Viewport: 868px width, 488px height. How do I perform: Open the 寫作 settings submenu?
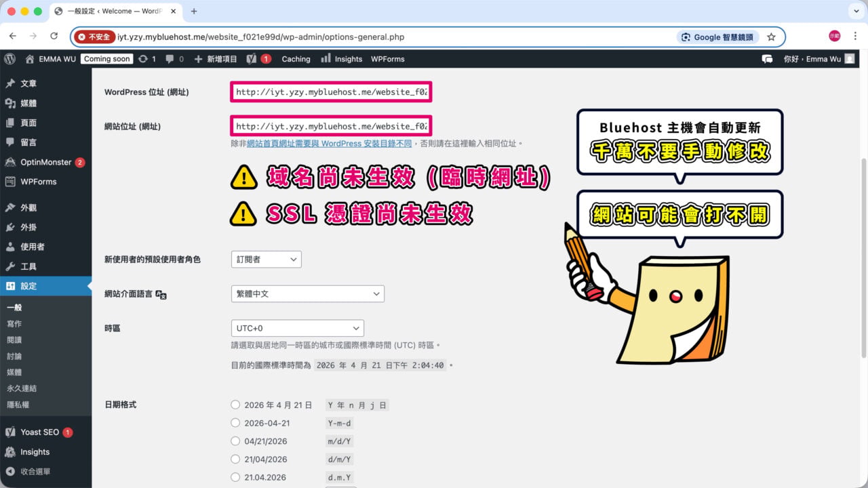click(14, 323)
